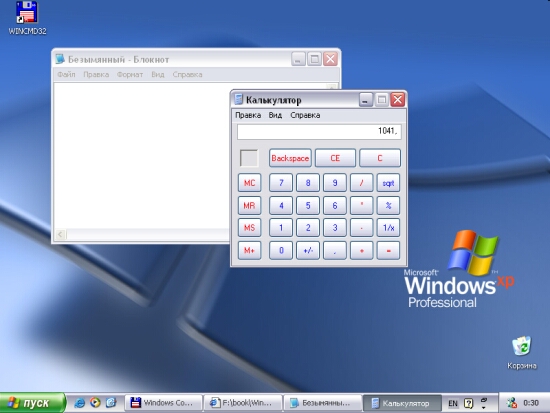The height and width of the screenshot is (413, 550).
Task: Click digit 9 on calculator
Action: pyautogui.click(x=335, y=183)
